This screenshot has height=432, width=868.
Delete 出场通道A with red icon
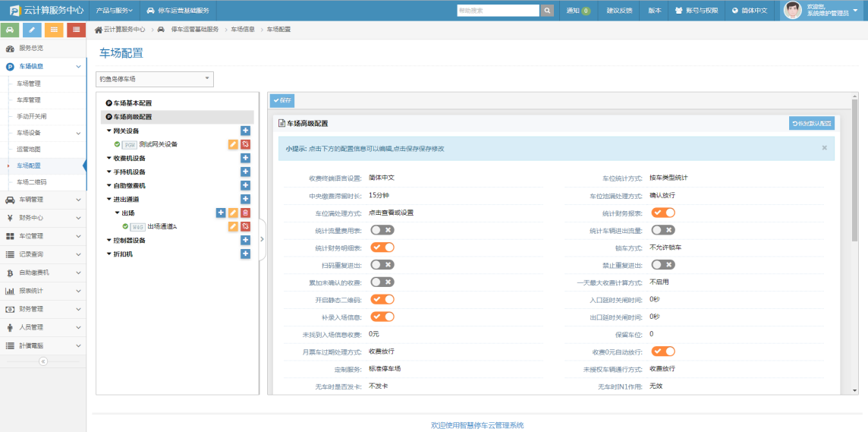[x=246, y=226]
